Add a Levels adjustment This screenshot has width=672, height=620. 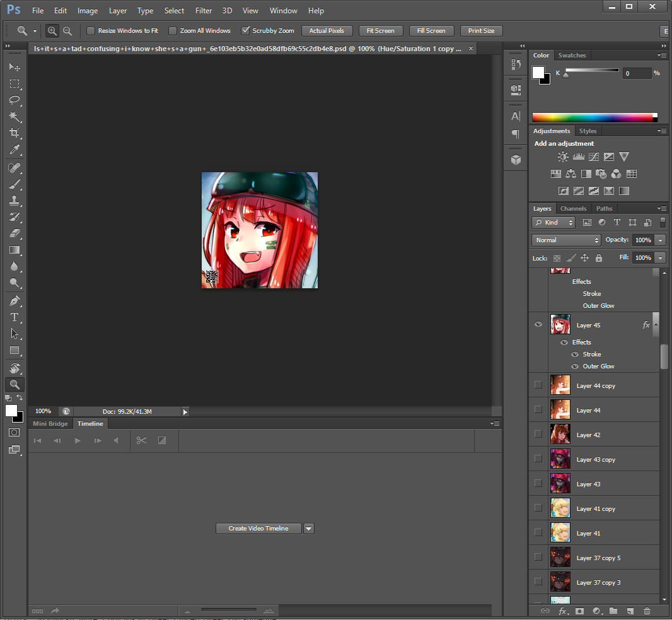579,157
